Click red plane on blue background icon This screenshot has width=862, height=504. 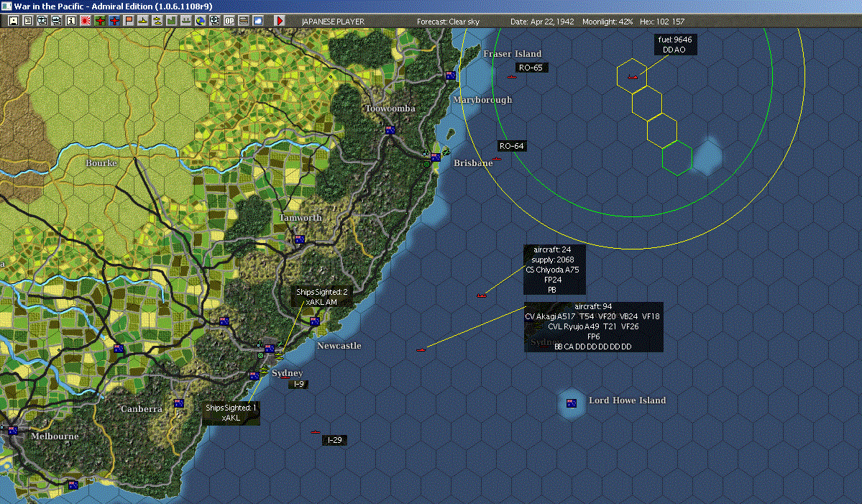click(114, 21)
